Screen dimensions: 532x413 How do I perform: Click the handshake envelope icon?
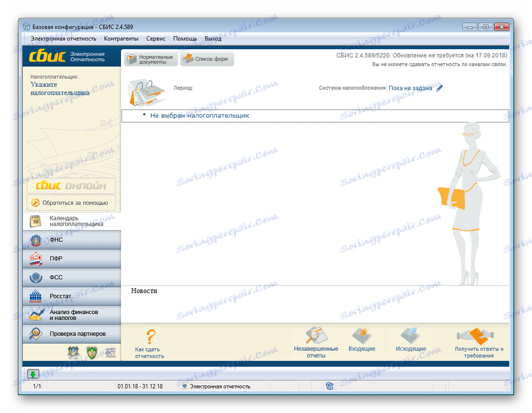coord(475,336)
